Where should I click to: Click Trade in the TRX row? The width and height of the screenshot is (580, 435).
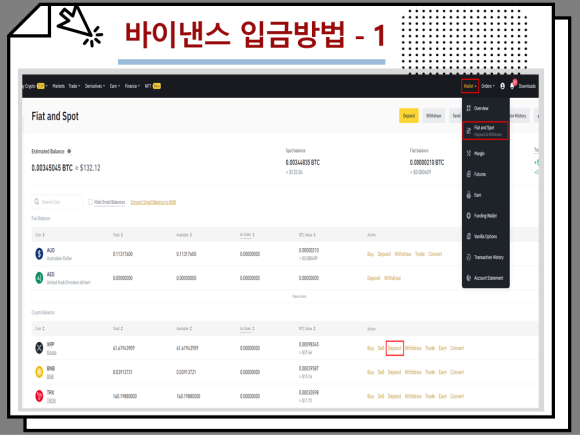pyautogui.click(x=430, y=396)
